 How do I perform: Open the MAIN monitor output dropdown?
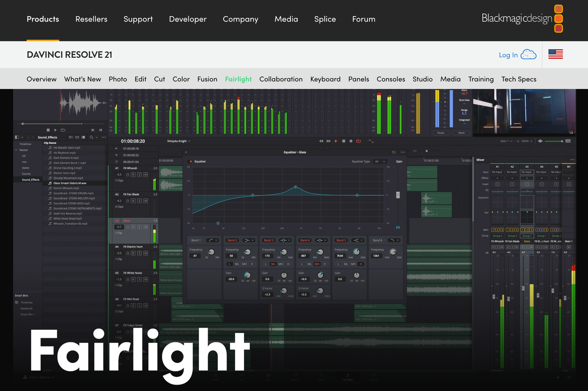coord(527,141)
